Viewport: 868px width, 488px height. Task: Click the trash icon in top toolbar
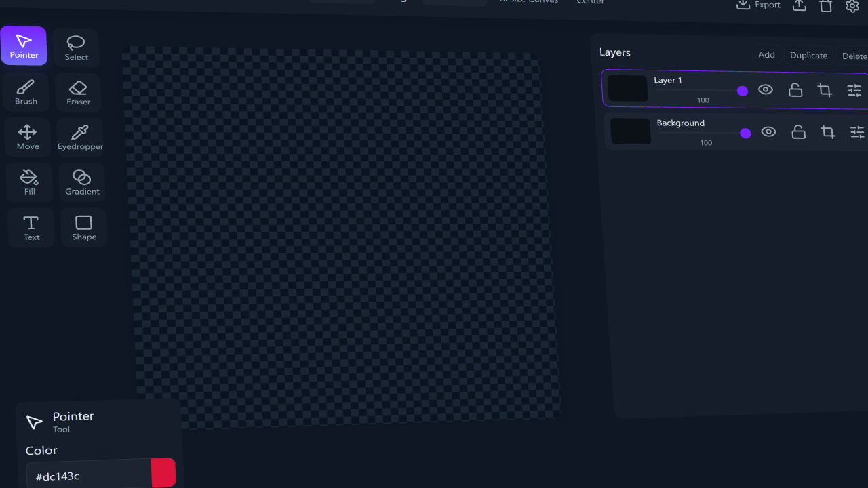825,6
